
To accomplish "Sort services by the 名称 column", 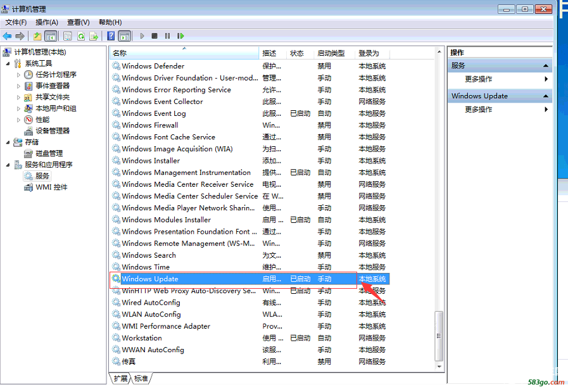I will pyautogui.click(x=184, y=53).
